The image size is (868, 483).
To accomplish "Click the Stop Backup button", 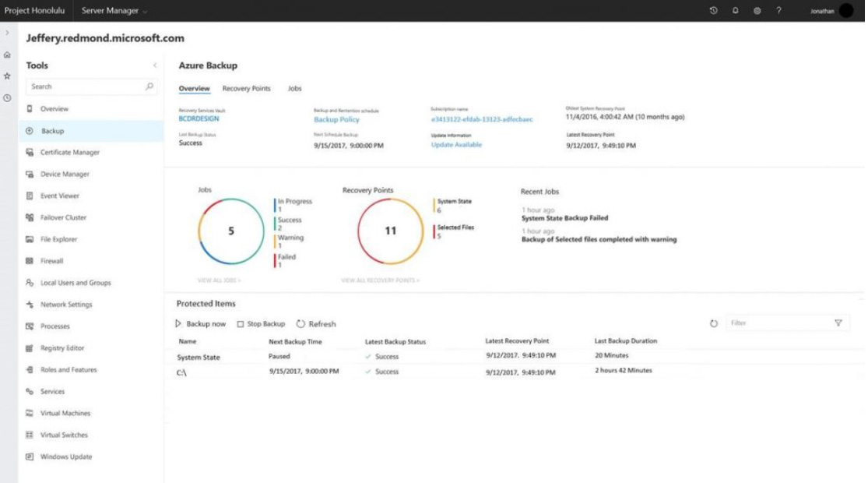I will (x=261, y=323).
